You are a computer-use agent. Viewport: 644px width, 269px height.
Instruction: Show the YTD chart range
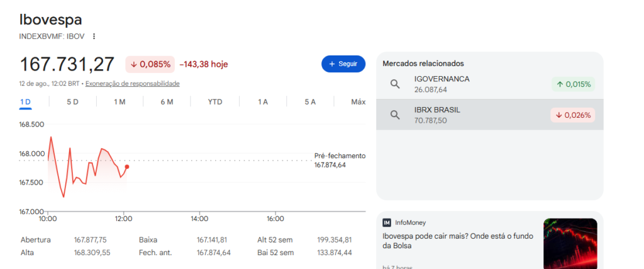[x=215, y=101]
